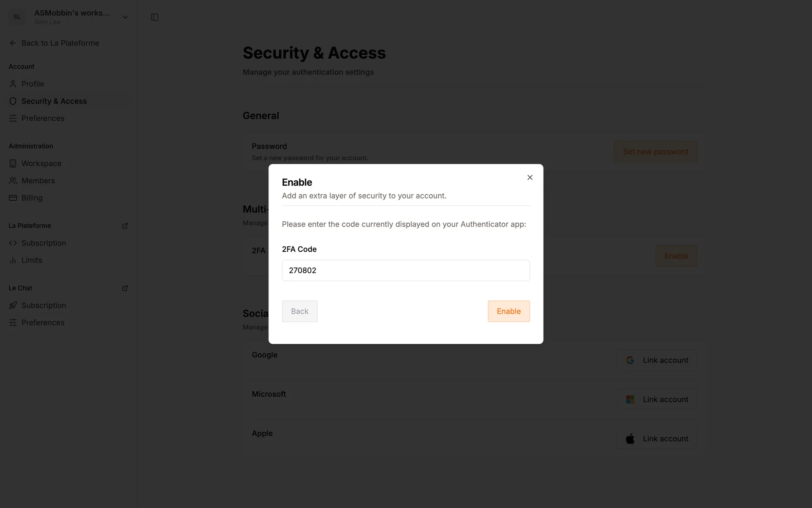Click the 2FA Code input field
The width and height of the screenshot is (812, 508).
(406, 271)
